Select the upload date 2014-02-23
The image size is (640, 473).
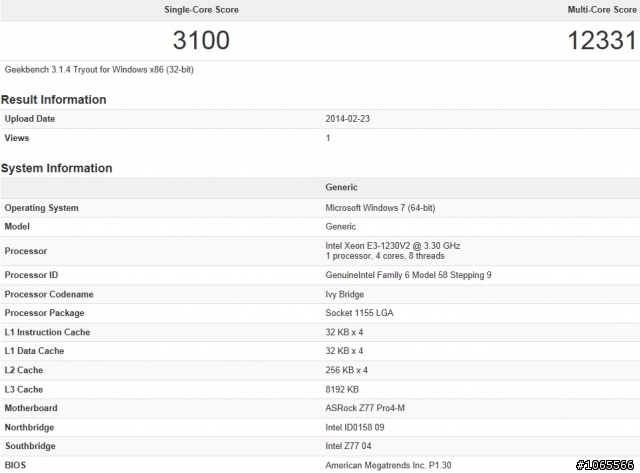(x=347, y=119)
